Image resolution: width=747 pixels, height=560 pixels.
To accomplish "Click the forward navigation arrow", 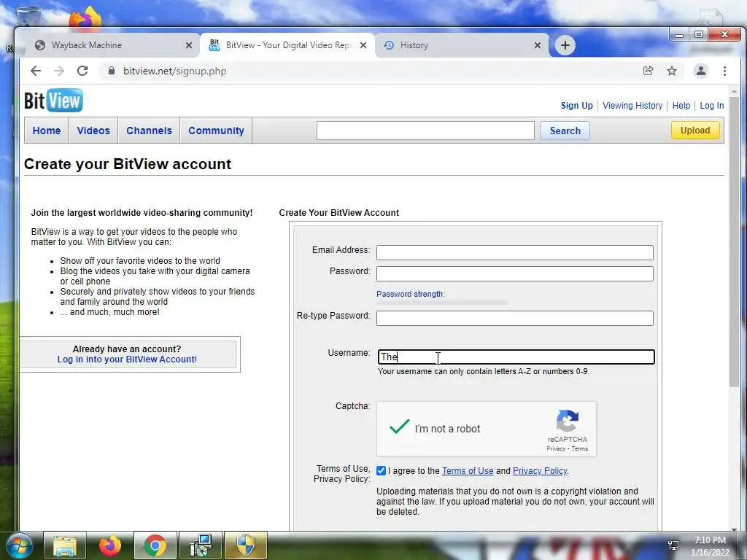I will pyautogui.click(x=59, y=71).
